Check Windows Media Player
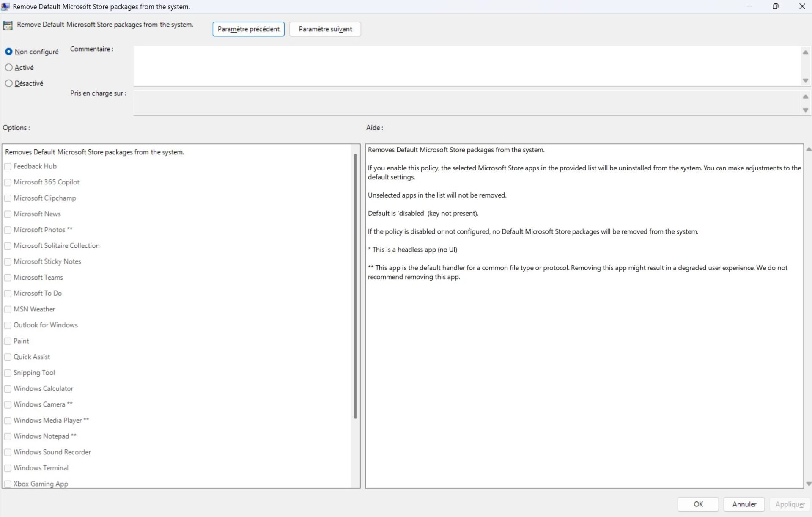 (x=8, y=421)
